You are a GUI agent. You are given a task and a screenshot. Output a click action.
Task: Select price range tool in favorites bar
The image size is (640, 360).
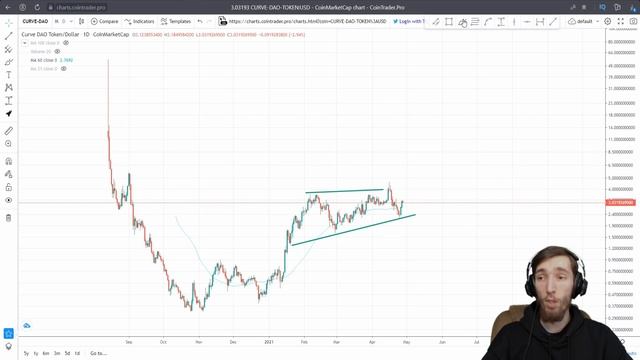click(501, 22)
